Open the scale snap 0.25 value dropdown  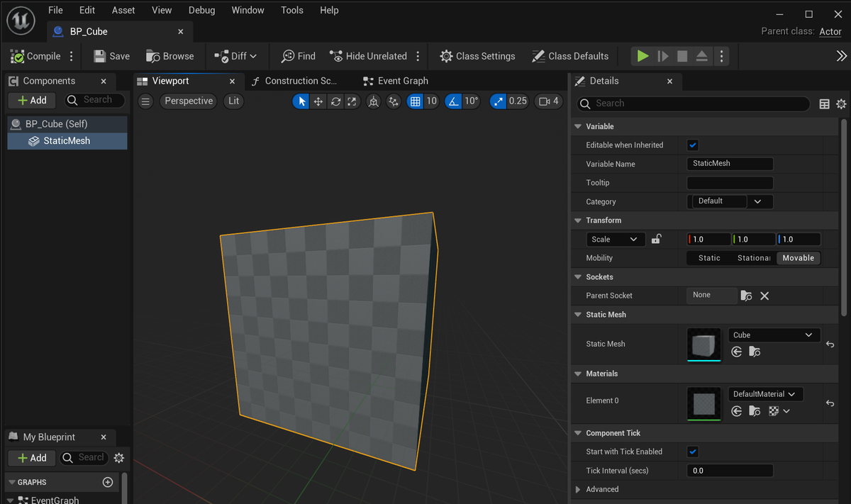pos(518,101)
